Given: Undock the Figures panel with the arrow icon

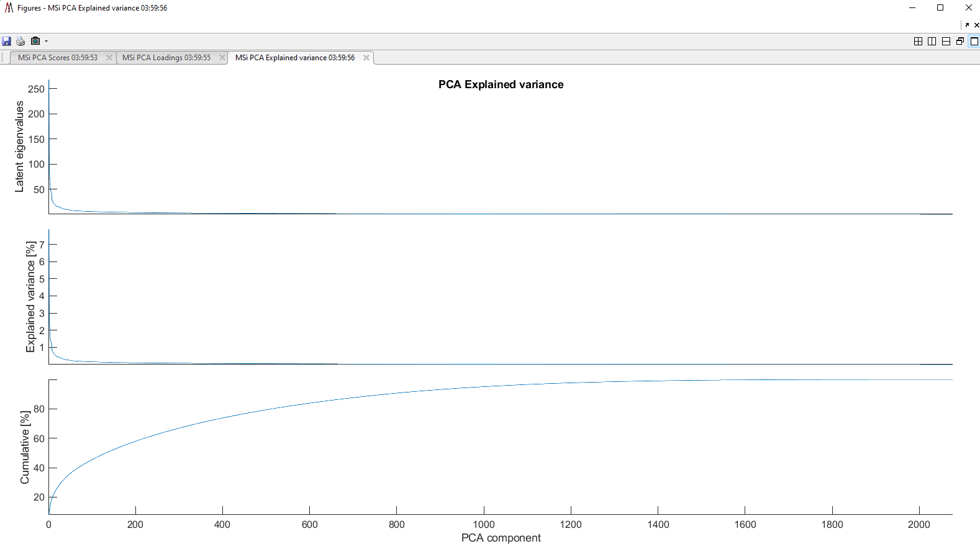Looking at the screenshot, I should [967, 25].
